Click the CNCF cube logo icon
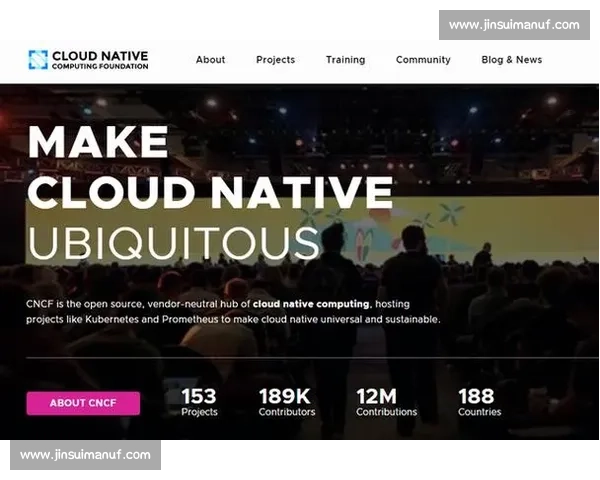The image size is (600, 480). 38,60
